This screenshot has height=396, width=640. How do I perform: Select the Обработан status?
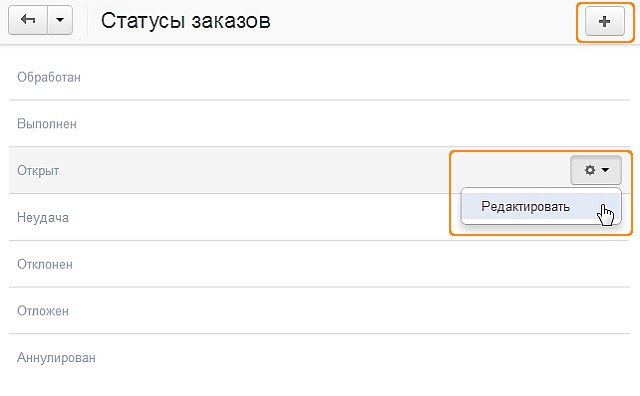(x=49, y=77)
